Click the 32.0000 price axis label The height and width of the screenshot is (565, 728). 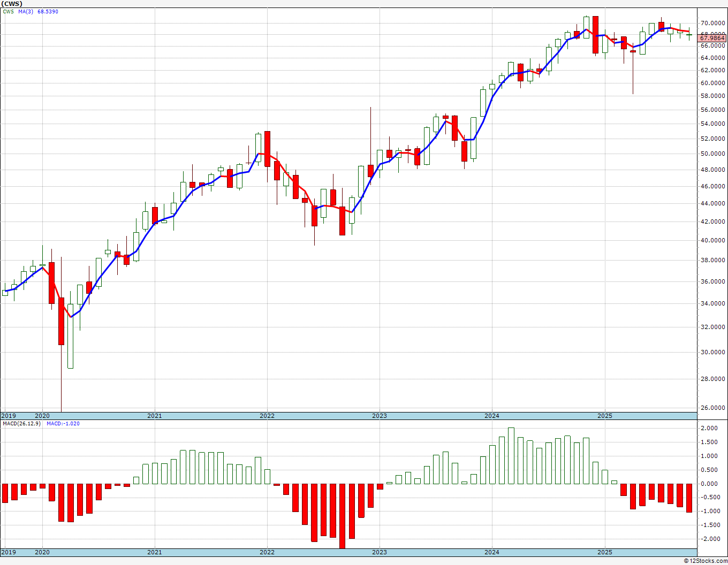pyautogui.click(x=713, y=327)
